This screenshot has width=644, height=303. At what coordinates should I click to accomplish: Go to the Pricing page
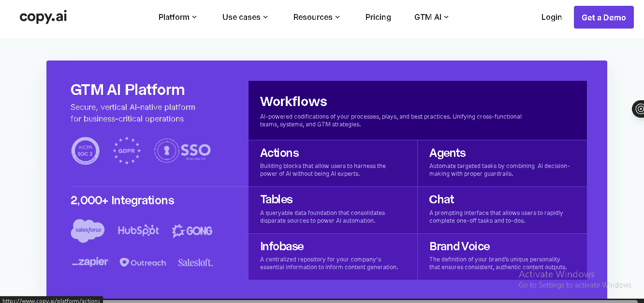(378, 17)
